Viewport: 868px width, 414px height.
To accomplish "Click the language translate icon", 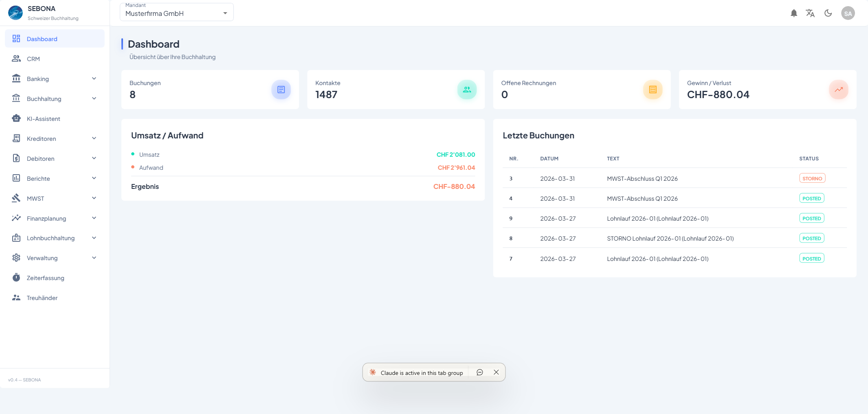I will 810,13.
